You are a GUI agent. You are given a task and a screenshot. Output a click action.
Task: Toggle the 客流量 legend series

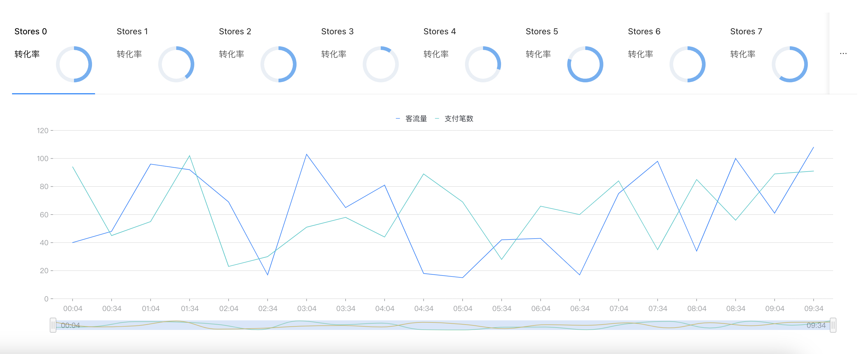coord(411,119)
